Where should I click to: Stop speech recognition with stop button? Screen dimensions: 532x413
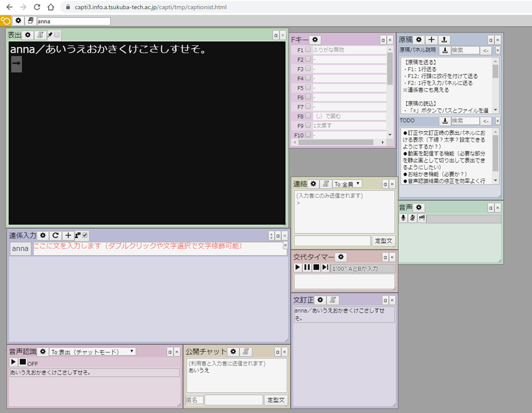point(23,362)
